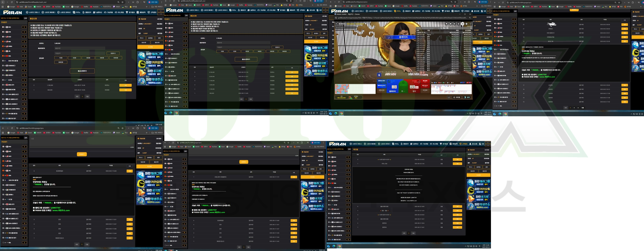Open Twitch bookmark in 1,490,950 cash_out window

(117, 7)
